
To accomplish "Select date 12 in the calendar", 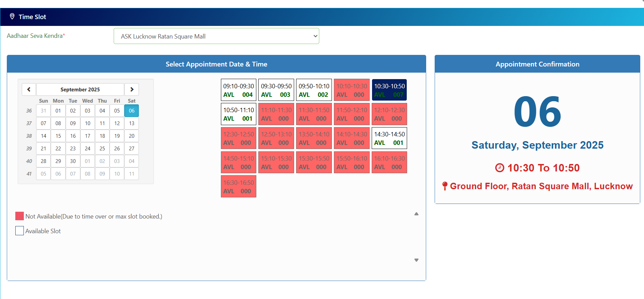I will [117, 123].
